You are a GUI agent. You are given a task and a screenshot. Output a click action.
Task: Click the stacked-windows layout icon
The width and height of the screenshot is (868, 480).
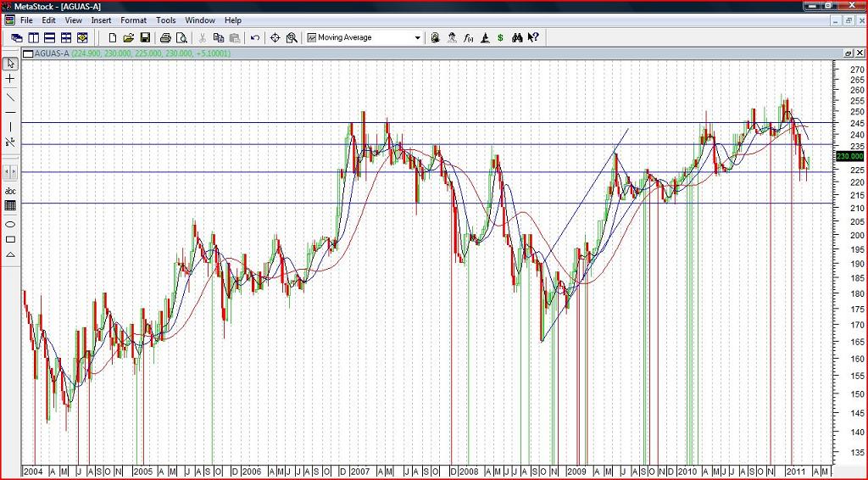(49, 37)
